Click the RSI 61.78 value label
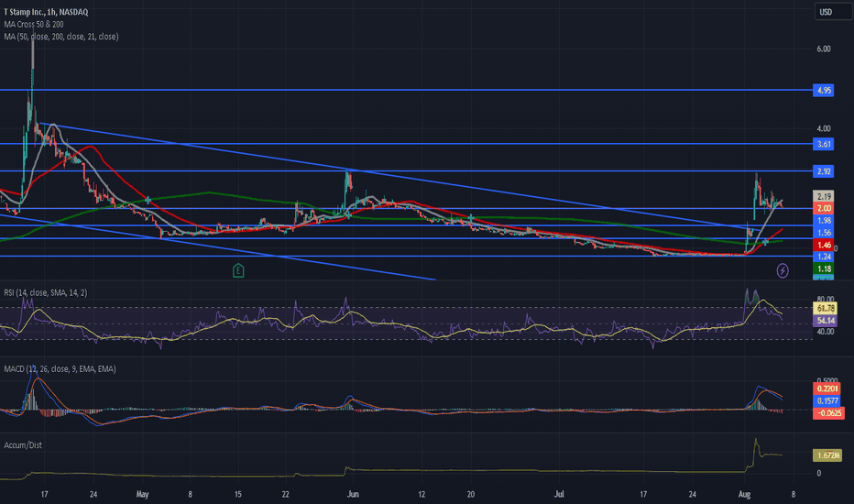854x504 pixels. (825, 309)
